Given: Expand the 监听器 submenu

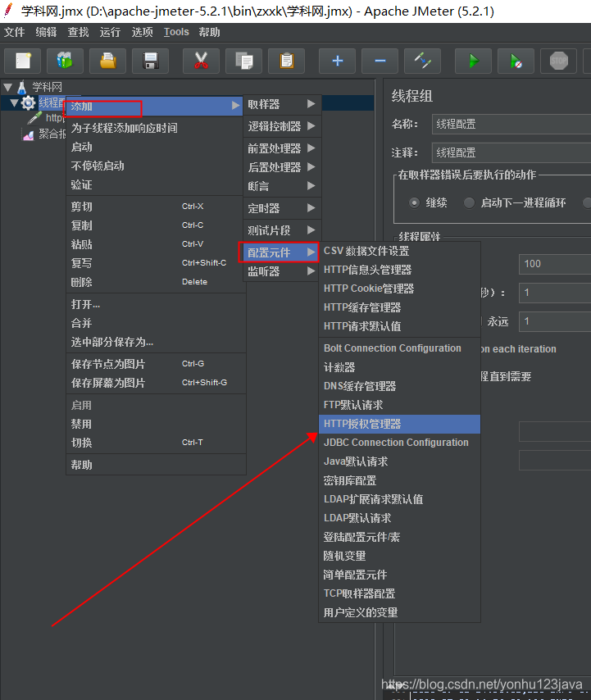Looking at the screenshot, I should 282,271.
